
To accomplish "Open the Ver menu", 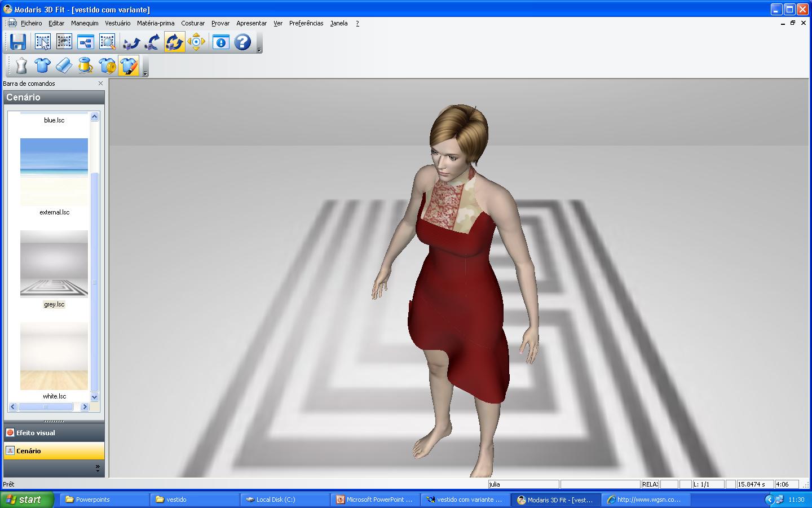I will [278, 23].
